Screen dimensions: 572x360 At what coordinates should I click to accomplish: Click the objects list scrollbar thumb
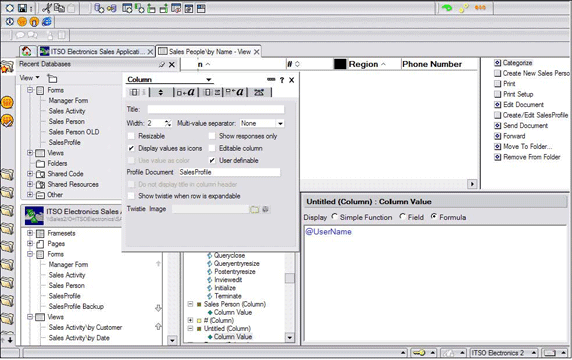tap(290, 278)
